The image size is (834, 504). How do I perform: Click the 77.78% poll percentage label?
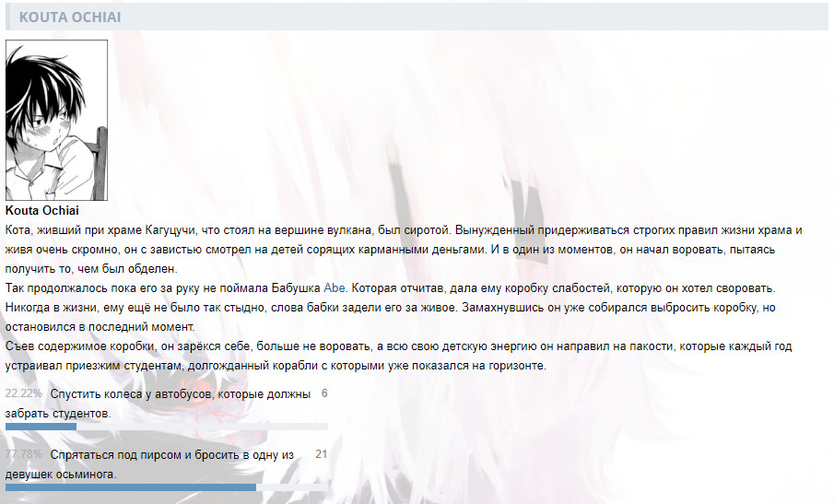pyautogui.click(x=24, y=455)
